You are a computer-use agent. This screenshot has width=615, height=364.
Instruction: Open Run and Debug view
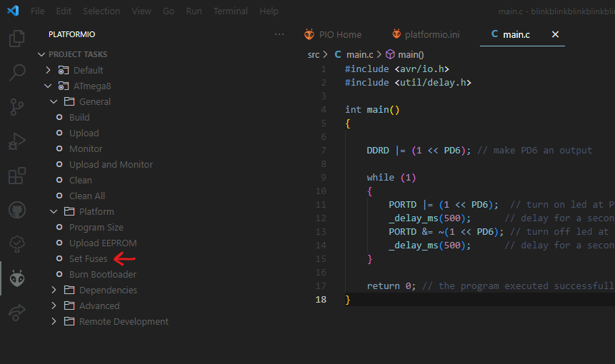point(17,141)
